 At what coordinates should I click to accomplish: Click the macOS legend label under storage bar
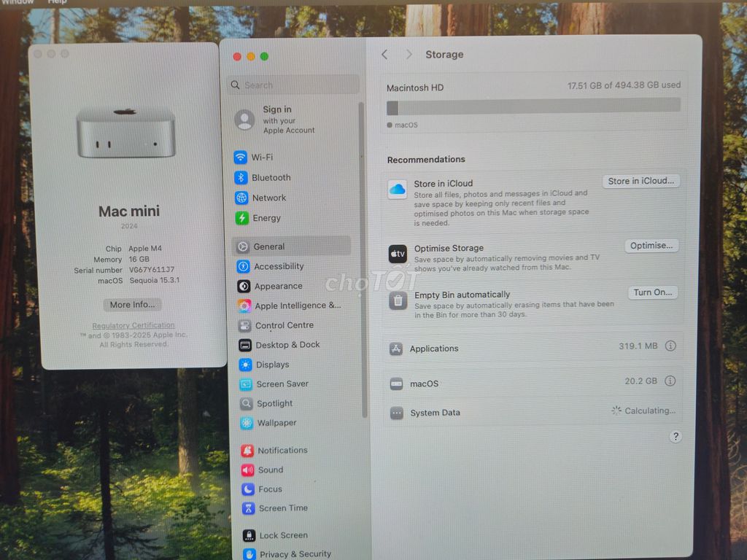406,125
